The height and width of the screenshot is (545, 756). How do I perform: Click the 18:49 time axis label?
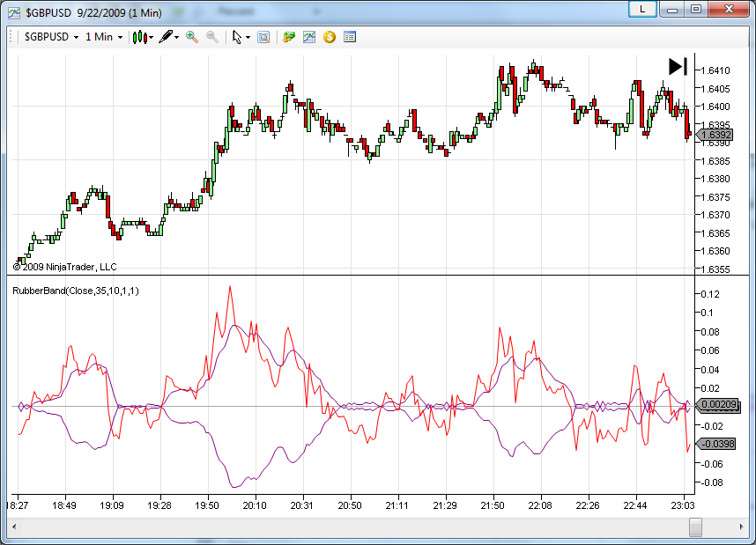[64, 505]
